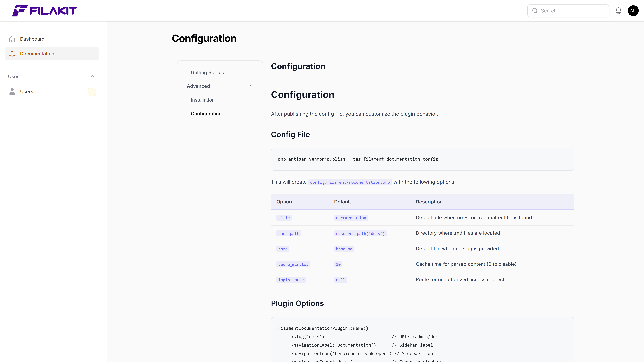Click the title option cell
This screenshot has width=644, height=362.
point(284,218)
